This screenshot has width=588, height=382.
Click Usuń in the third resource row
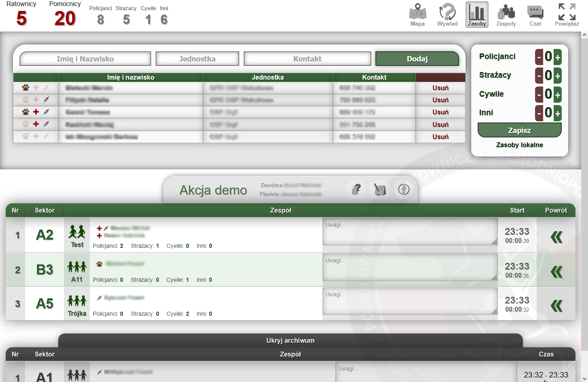(x=440, y=112)
